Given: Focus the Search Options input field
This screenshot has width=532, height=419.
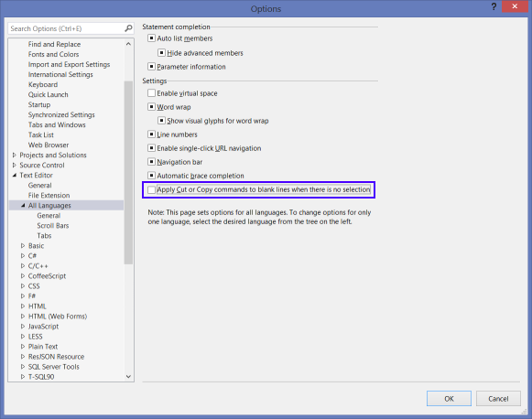Looking at the screenshot, I should [x=66, y=28].
